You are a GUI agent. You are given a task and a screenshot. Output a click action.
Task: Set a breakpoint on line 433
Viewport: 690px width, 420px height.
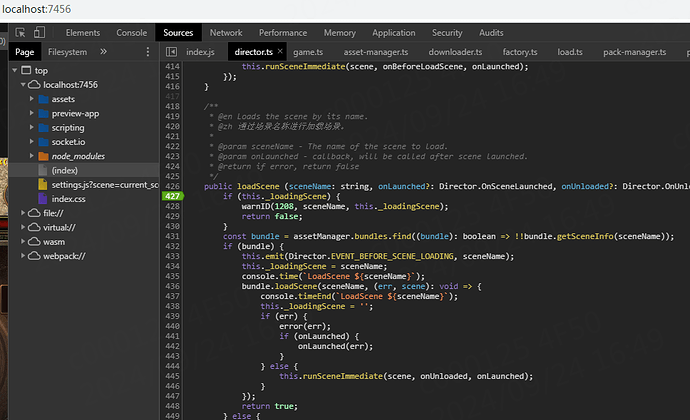click(172, 256)
